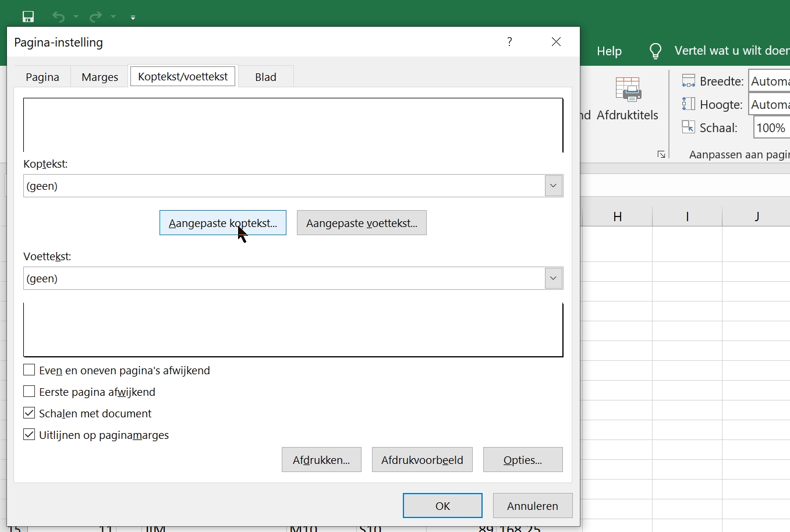Select column H header in worksheet
This screenshot has height=532, width=790.
[x=617, y=217]
